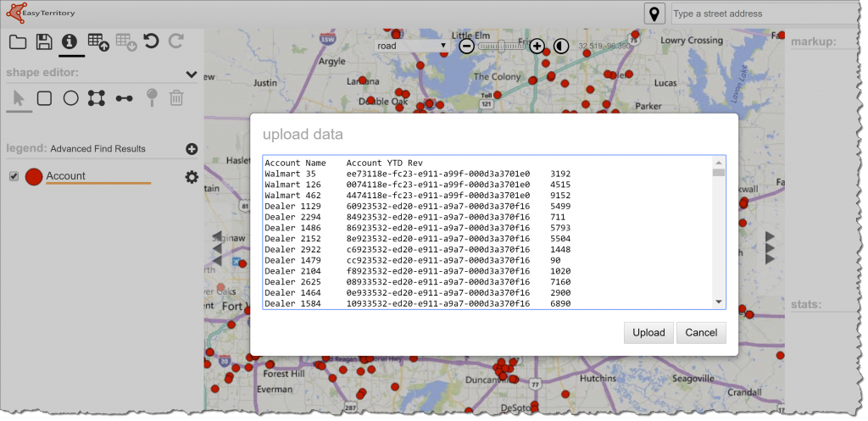The width and height of the screenshot is (868, 421).
Task: Toggle the Account layer checkbox
Action: pyautogui.click(x=14, y=176)
